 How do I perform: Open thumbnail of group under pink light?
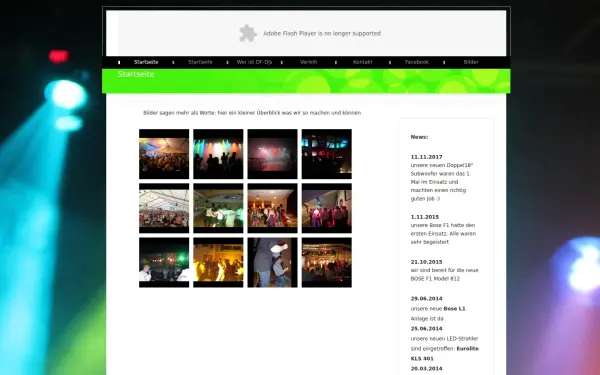(327, 208)
